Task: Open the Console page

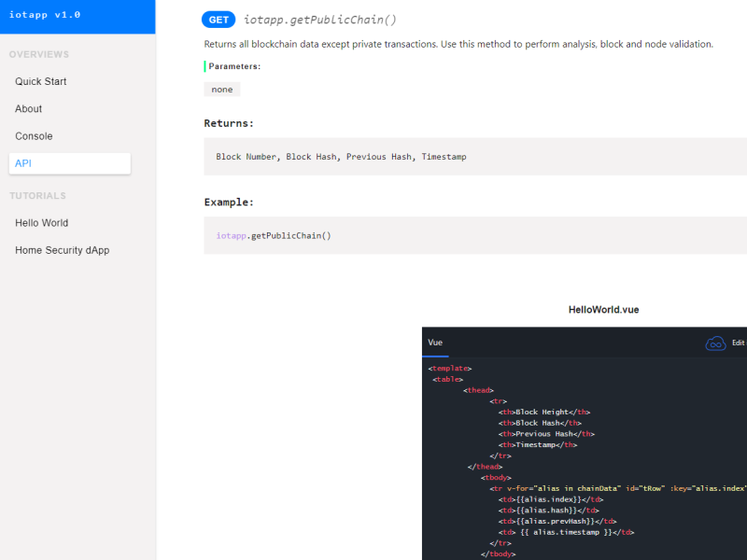Action: pos(33,135)
